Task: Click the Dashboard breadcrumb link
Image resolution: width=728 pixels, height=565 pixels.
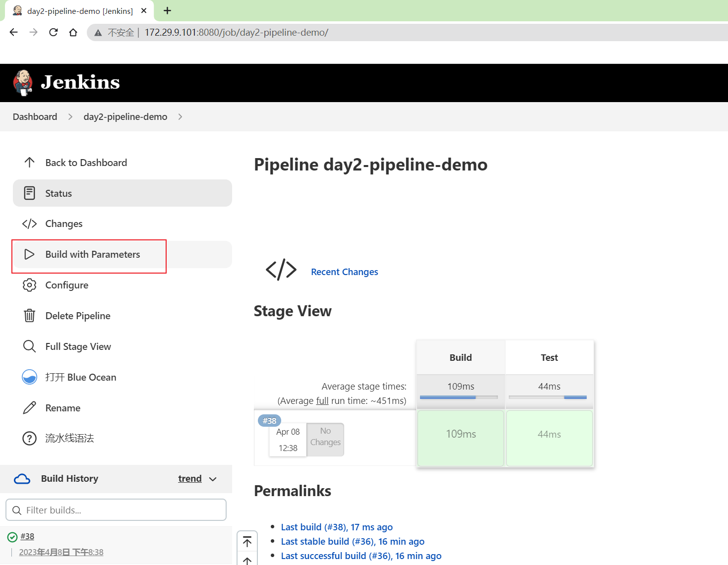Action: (35, 116)
